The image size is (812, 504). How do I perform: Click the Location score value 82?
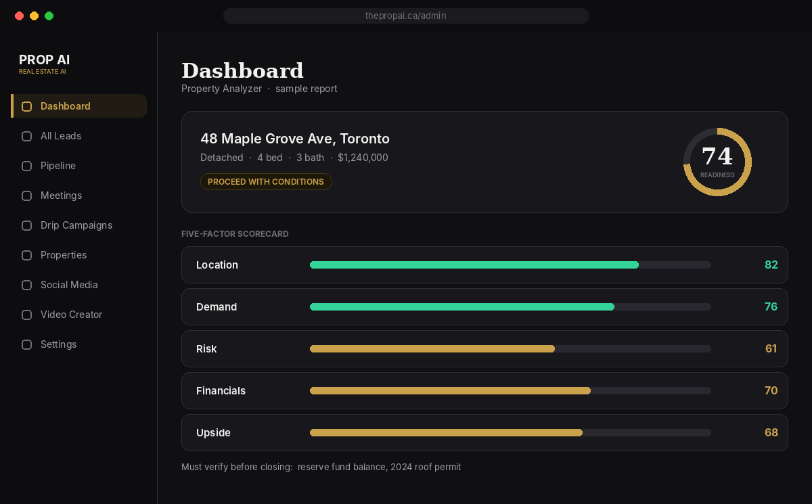771,265
